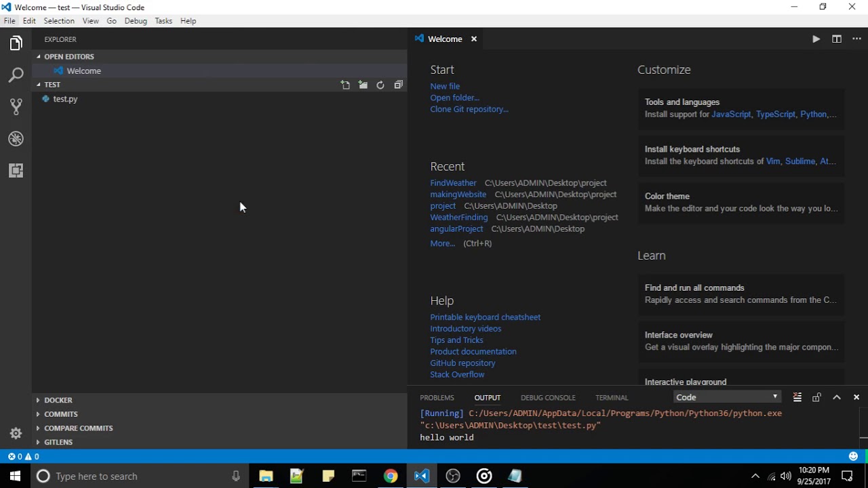Click the Windows search box
This screenshot has width=868, height=488.
click(x=139, y=476)
